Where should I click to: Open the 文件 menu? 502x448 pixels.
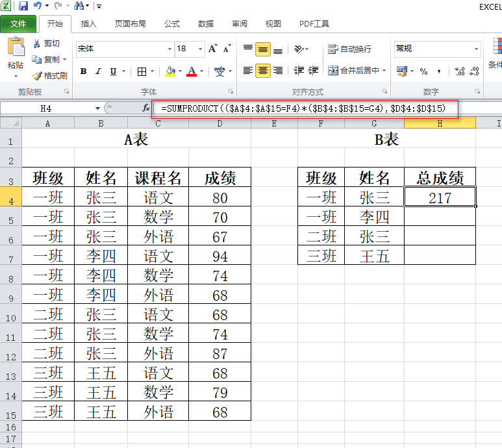[x=18, y=24]
